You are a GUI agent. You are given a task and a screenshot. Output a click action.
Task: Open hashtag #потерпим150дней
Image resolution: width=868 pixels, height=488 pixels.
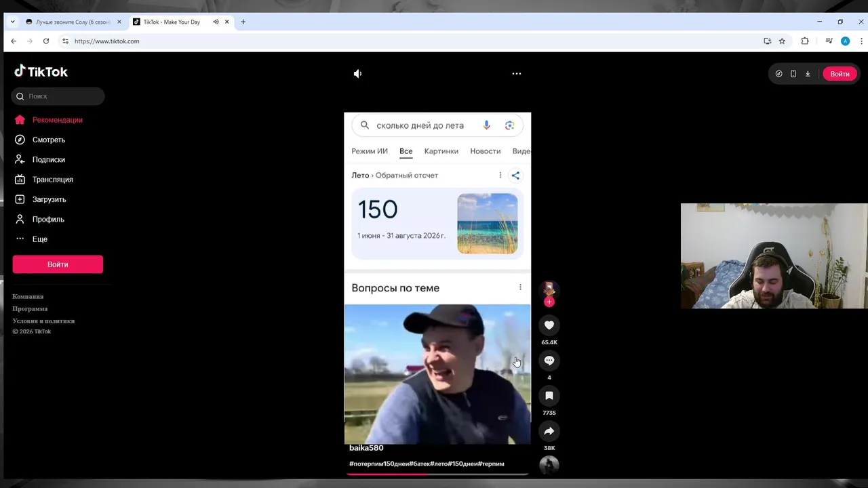click(x=378, y=464)
